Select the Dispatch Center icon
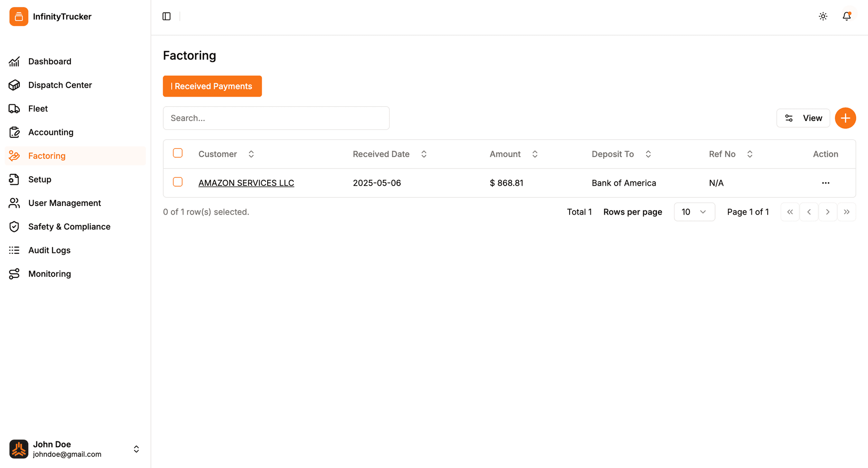The image size is (868, 468). tap(14, 84)
